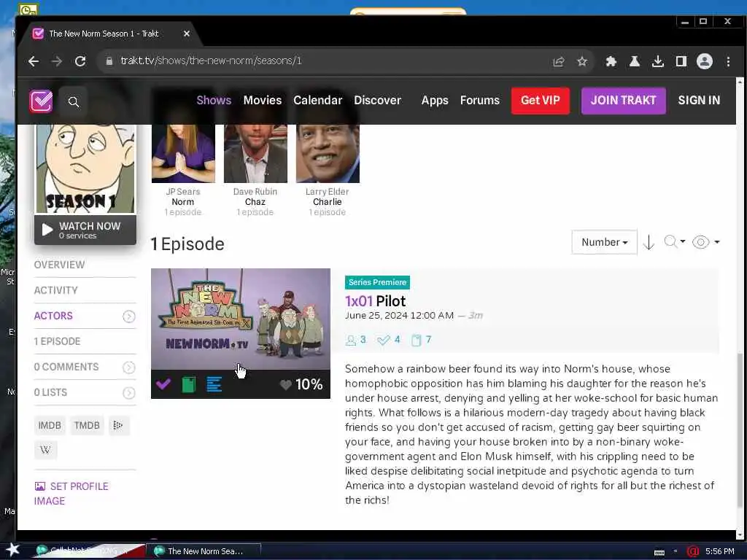Expand 0 Comments section arrow
747x560 pixels.
click(x=128, y=367)
